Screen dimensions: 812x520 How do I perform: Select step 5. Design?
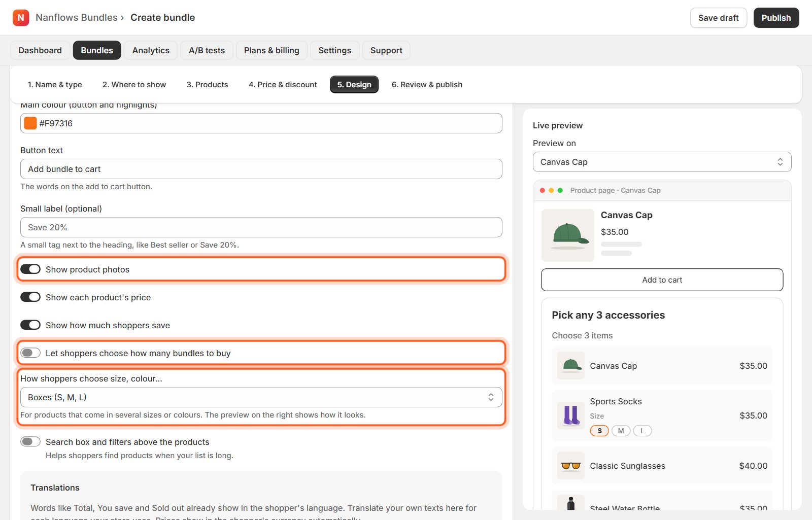[354, 85]
